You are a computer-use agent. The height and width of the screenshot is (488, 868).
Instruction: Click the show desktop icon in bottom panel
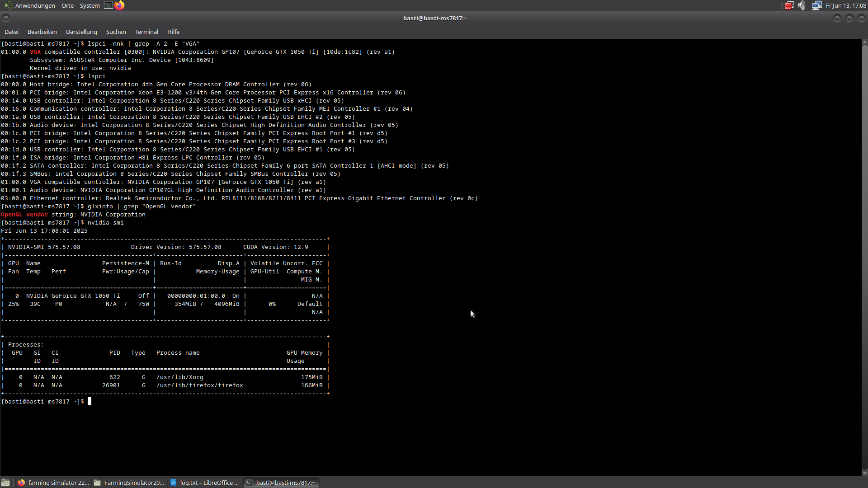[5, 483]
